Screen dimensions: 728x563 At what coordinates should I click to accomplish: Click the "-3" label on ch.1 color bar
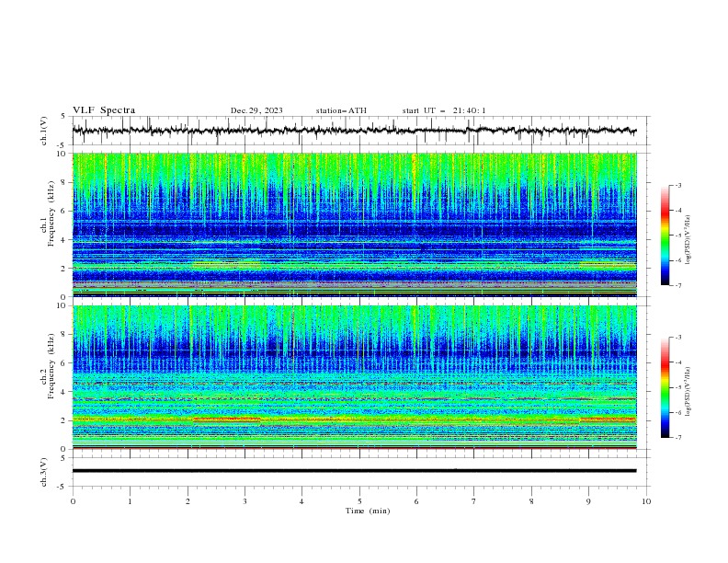[x=677, y=185]
